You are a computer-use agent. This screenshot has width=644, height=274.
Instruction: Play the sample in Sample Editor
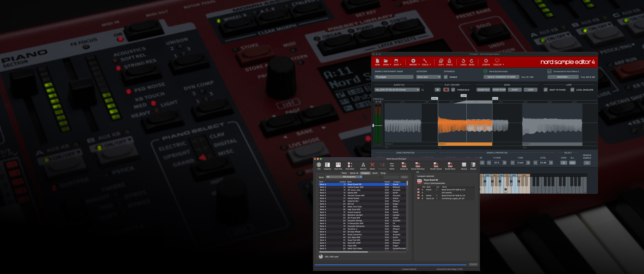(x=438, y=90)
